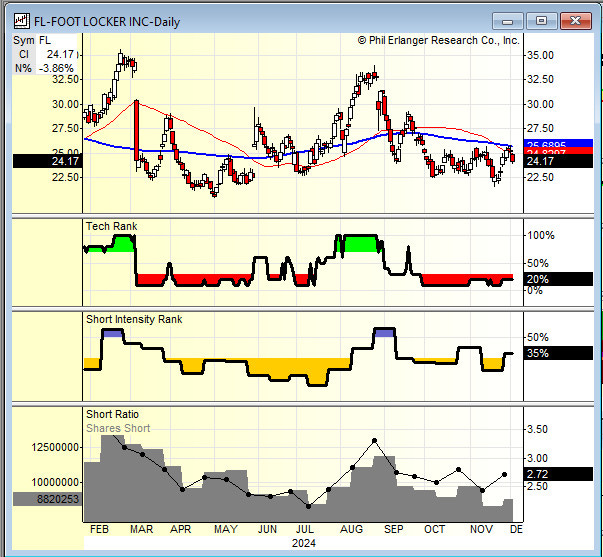Click the 2024 year label

point(304,543)
